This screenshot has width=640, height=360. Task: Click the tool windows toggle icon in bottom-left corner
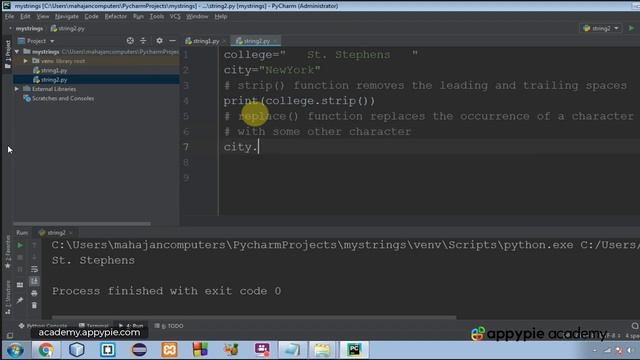(10, 336)
